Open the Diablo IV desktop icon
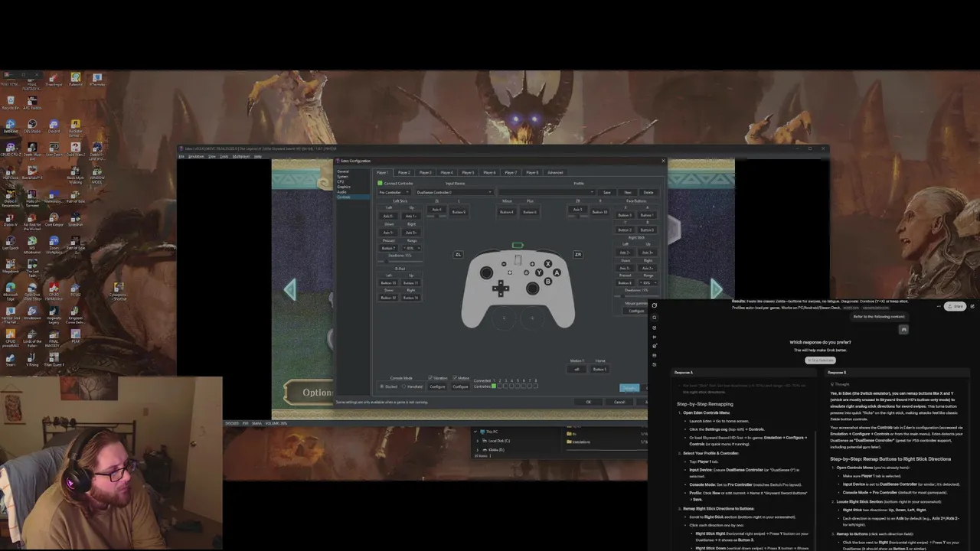This screenshot has width=980, height=551. coord(11,219)
